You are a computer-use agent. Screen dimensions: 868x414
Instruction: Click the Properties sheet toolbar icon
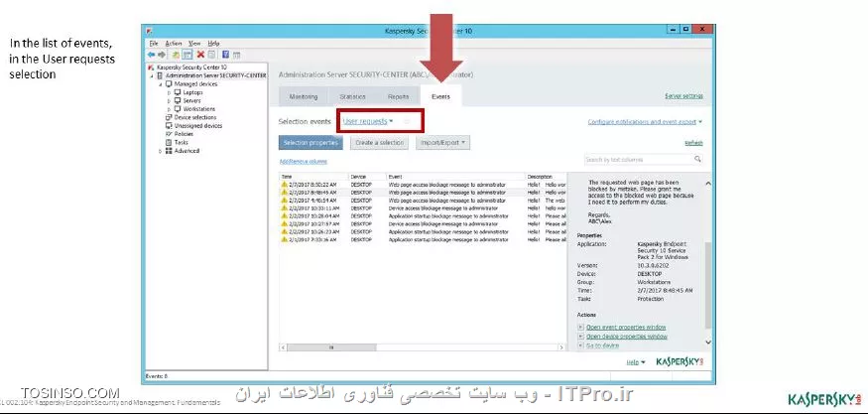212,55
